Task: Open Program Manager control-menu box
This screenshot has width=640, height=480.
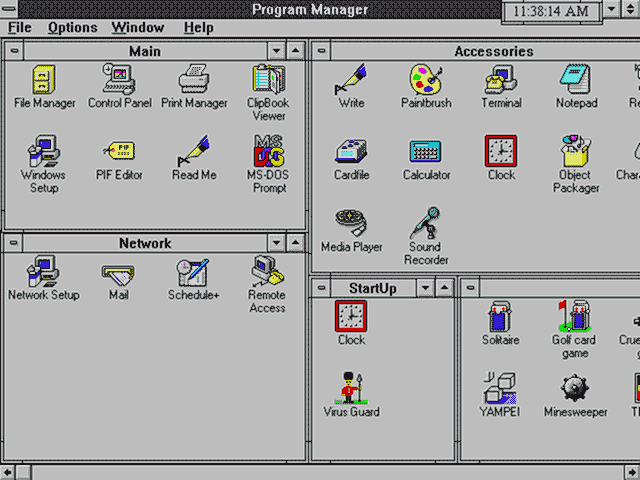Action: 9,8
